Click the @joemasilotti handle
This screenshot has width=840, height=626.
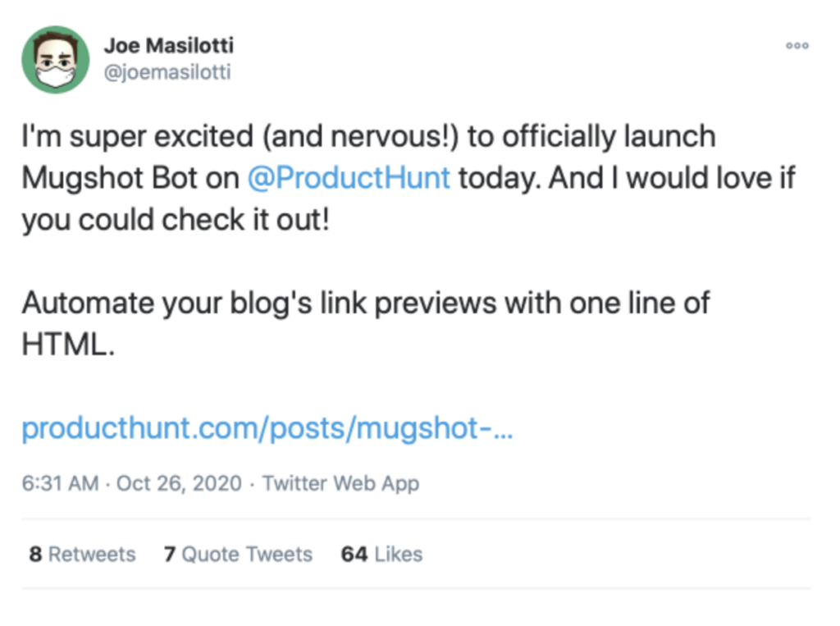[x=167, y=72]
